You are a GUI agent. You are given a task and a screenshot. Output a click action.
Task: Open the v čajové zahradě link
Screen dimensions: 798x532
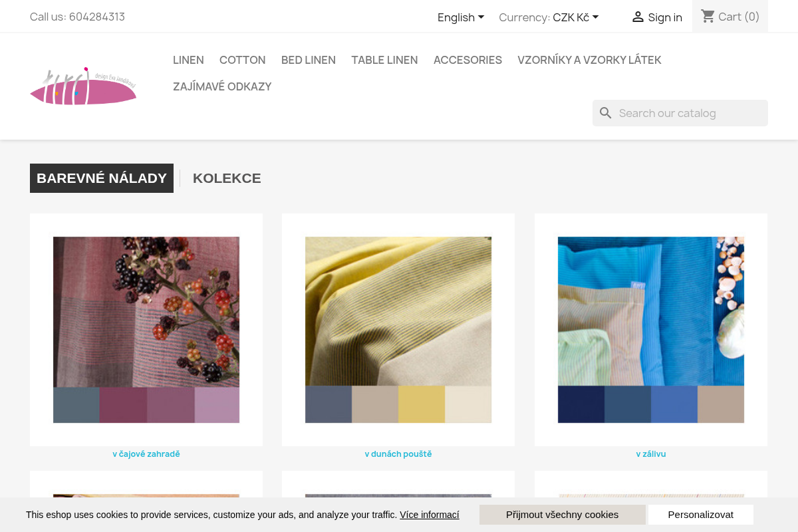tap(146, 454)
